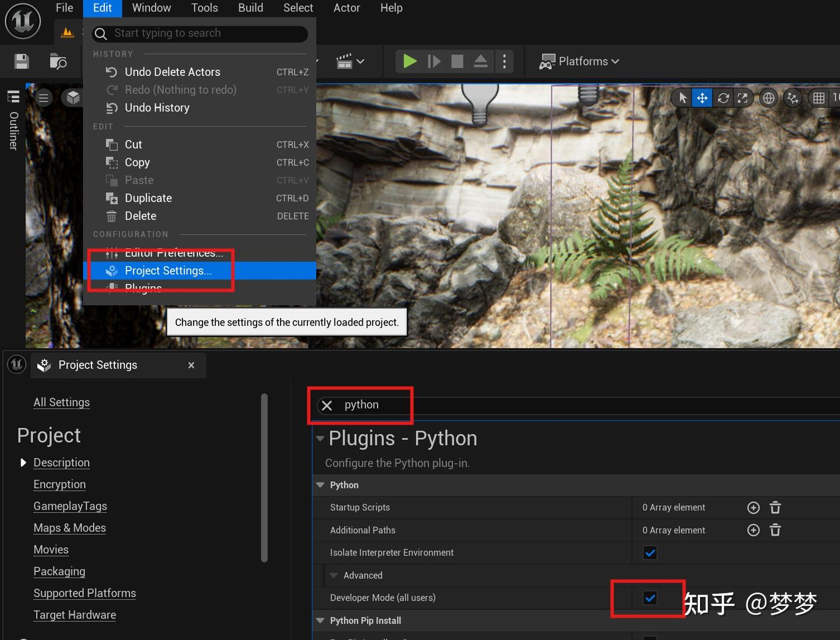Viewport: 840px width, 640px height.
Task: Click the green Play button in toolbar
Action: [410, 61]
